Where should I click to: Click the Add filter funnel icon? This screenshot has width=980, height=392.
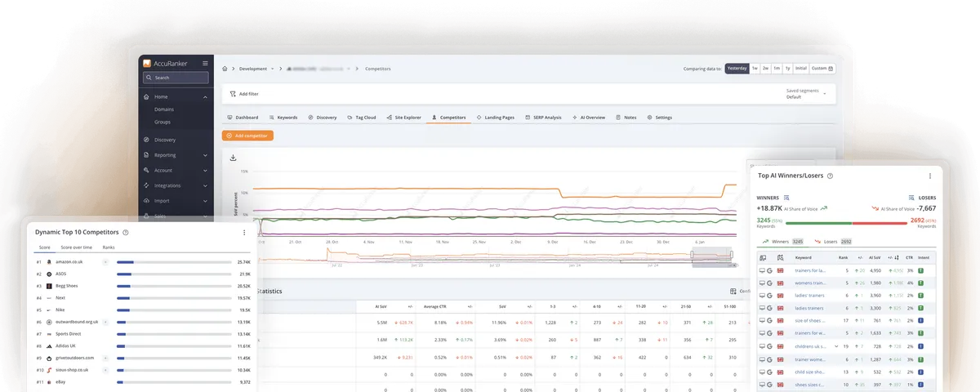click(233, 94)
